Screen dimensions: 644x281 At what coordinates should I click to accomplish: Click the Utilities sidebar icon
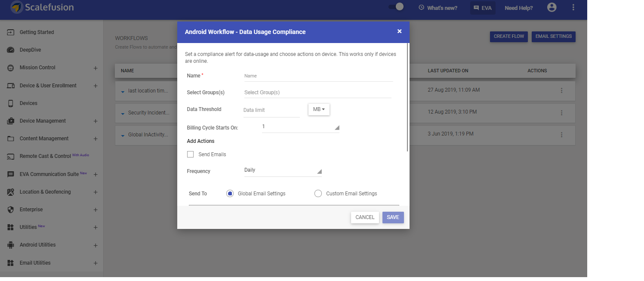[x=11, y=227]
